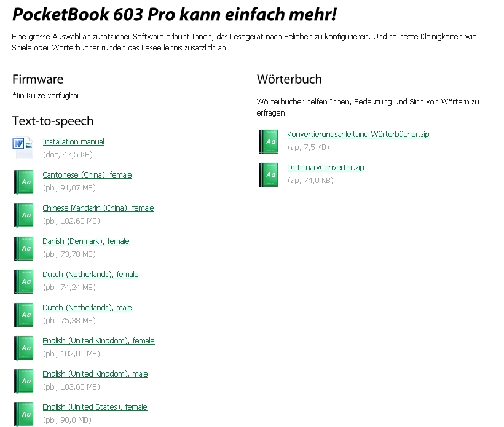Click the green book icon for Danish (Denmark), female

pos(23,248)
